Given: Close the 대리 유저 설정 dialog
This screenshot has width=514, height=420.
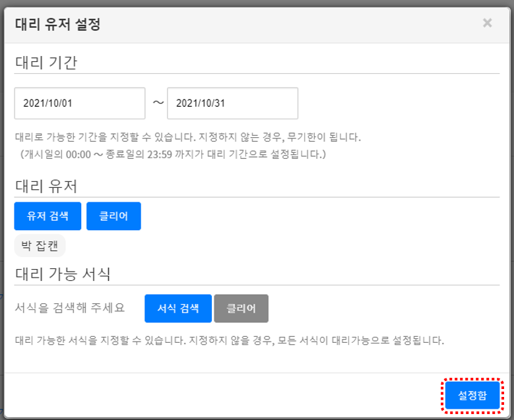Looking at the screenshot, I should click(487, 24).
